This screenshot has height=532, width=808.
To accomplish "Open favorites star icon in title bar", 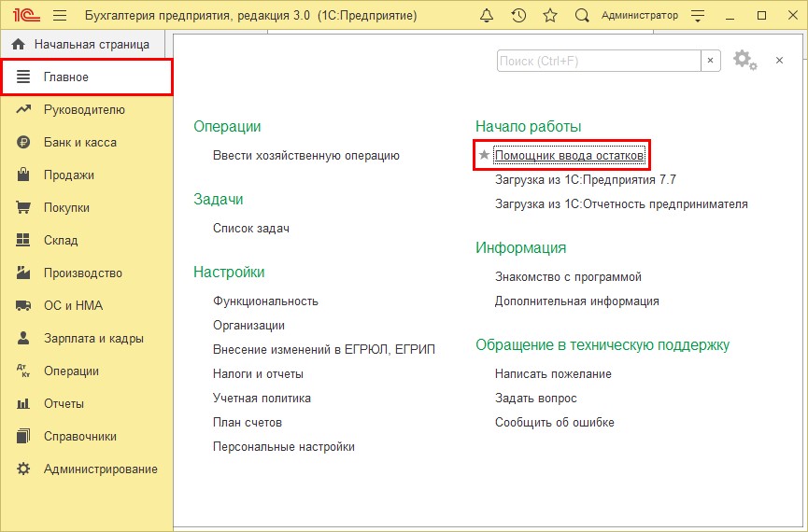I will [550, 16].
